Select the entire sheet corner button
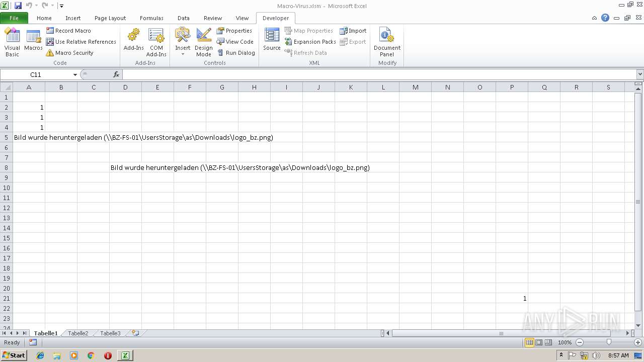 point(6,87)
